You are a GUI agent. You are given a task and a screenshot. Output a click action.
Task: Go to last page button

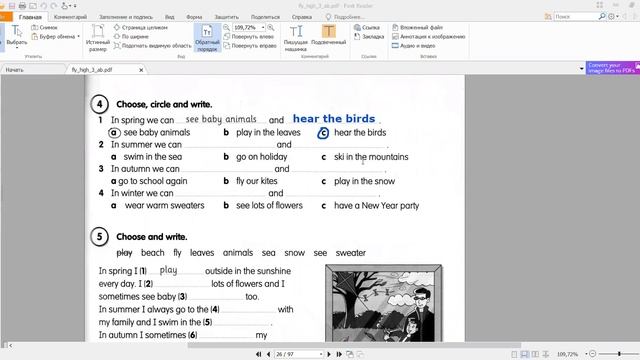[x=339, y=354]
